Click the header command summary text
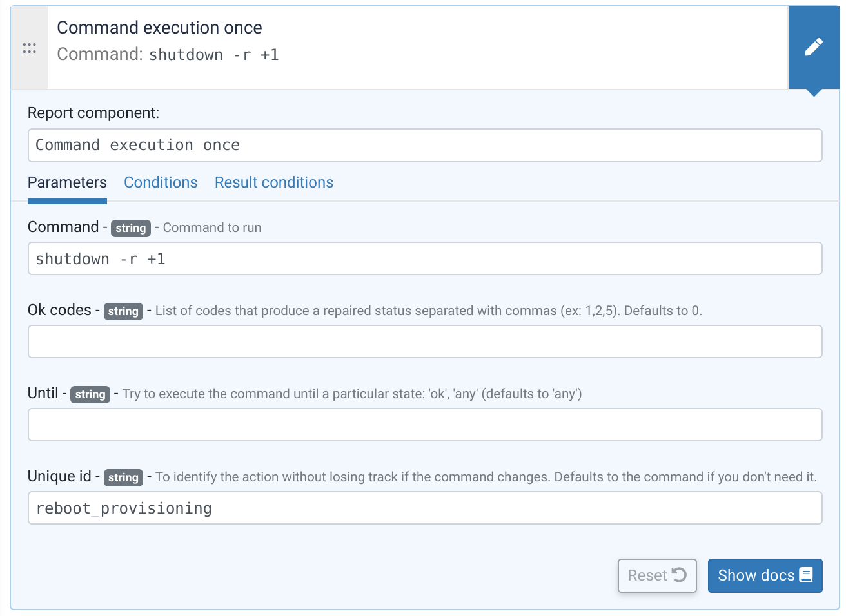The image size is (846, 616). click(168, 55)
